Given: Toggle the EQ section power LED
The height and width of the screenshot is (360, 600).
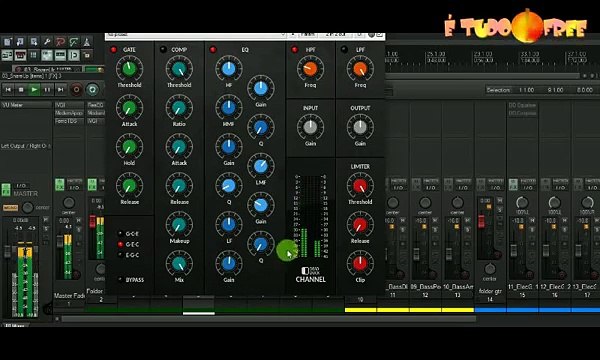Looking at the screenshot, I should coord(213,49).
